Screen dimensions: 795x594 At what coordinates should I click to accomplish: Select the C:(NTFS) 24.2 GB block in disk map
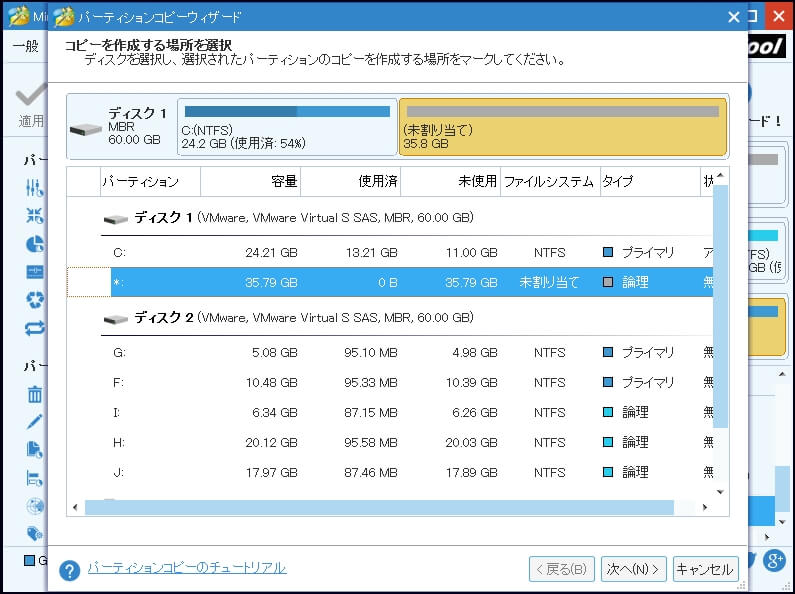[287, 127]
